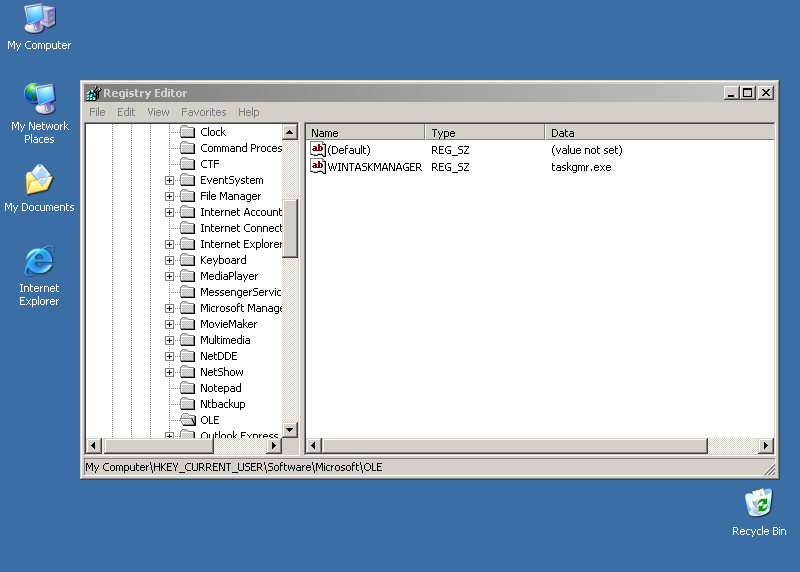The image size is (800, 572).
Task: Maximize the Registry Editor window
Action: (x=747, y=93)
